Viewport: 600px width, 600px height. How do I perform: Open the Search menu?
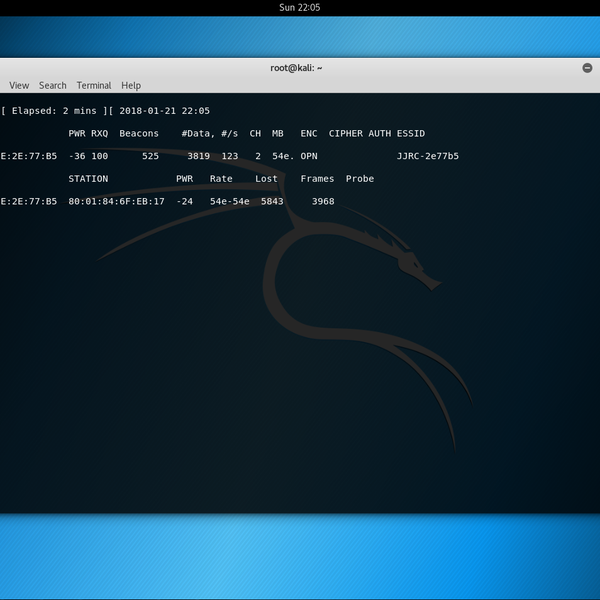[53, 85]
